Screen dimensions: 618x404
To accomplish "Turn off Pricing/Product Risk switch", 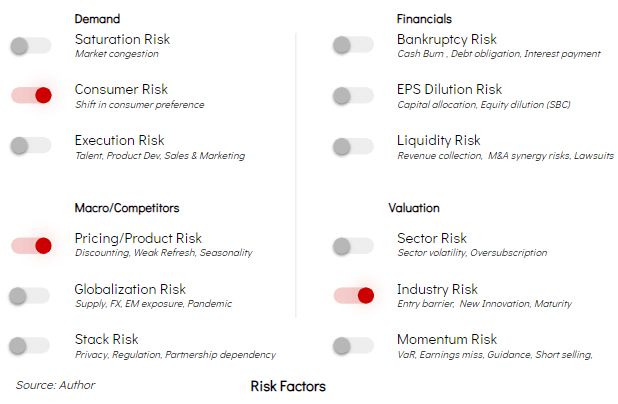I will (31, 246).
